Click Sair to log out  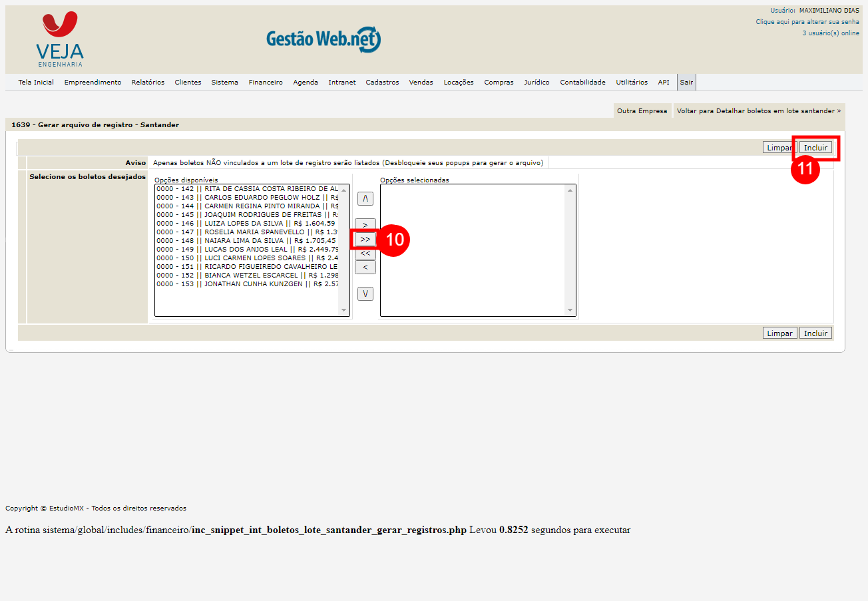[x=686, y=83]
